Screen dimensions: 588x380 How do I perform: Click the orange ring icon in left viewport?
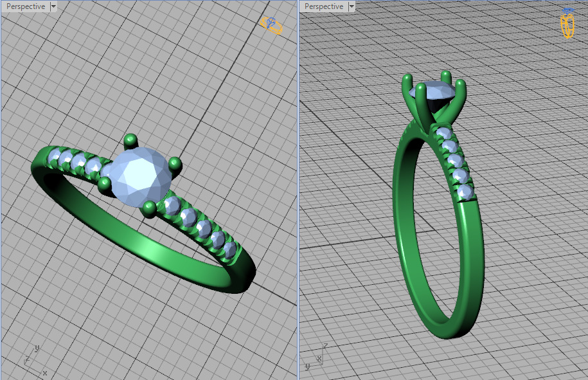click(271, 25)
